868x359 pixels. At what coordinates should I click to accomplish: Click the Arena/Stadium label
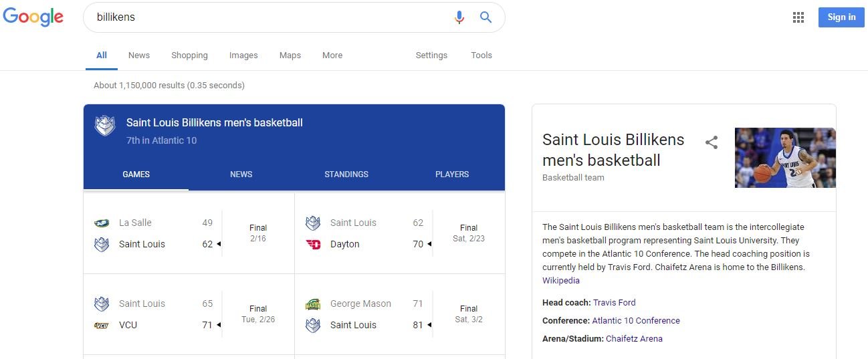click(x=573, y=339)
